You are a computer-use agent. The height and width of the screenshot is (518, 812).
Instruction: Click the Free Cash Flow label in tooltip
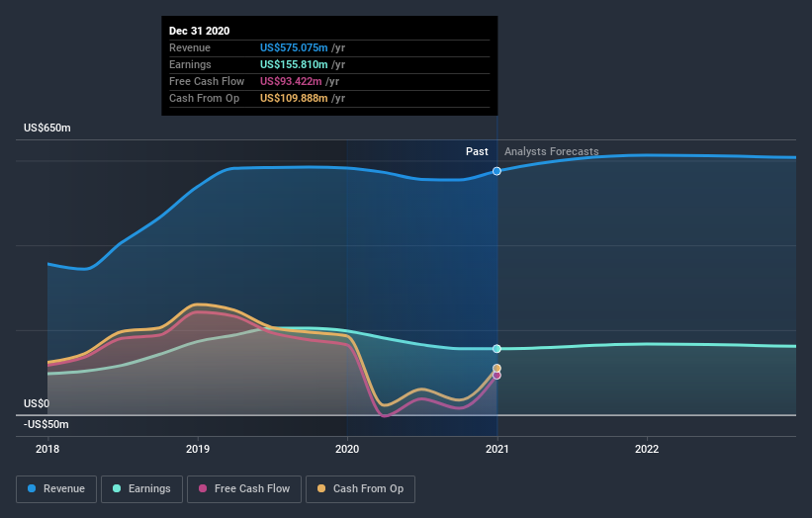click(207, 81)
